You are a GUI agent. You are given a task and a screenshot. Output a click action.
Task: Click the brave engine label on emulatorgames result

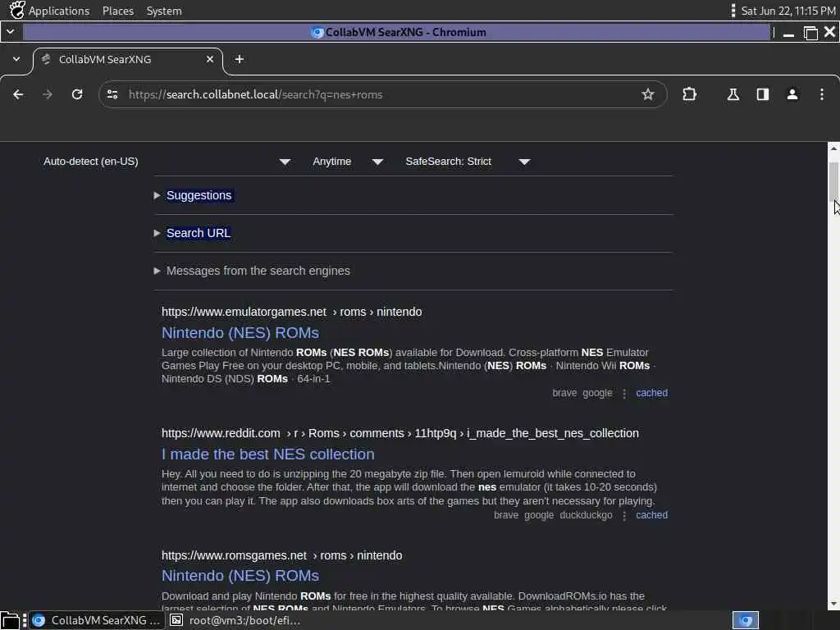tap(564, 393)
